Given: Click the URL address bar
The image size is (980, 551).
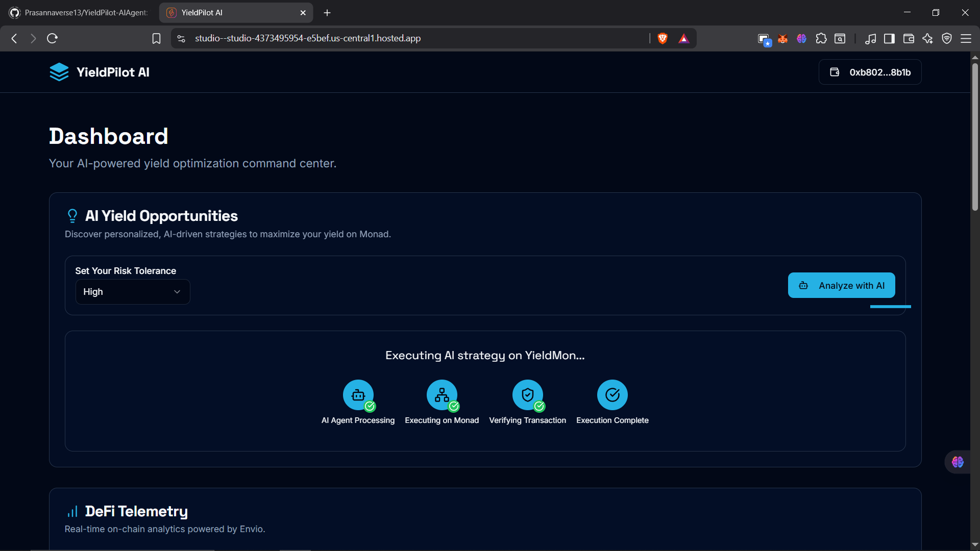Looking at the screenshot, I should (408, 39).
